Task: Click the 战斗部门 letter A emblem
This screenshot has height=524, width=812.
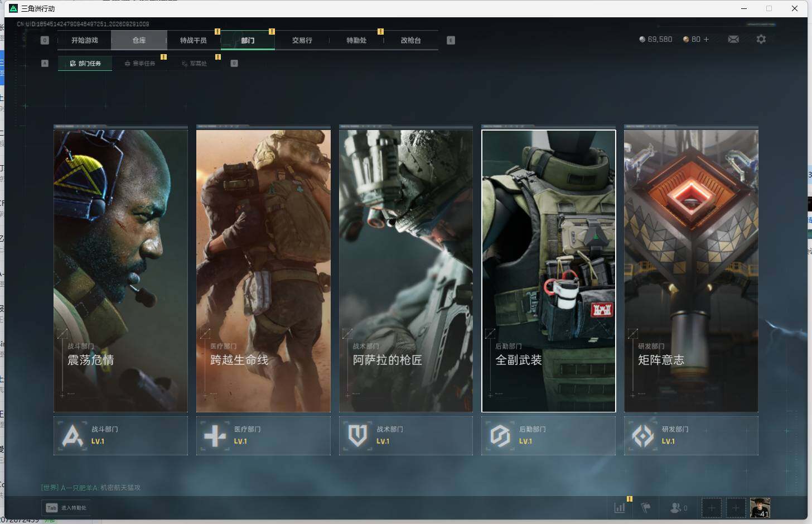Action: point(72,436)
